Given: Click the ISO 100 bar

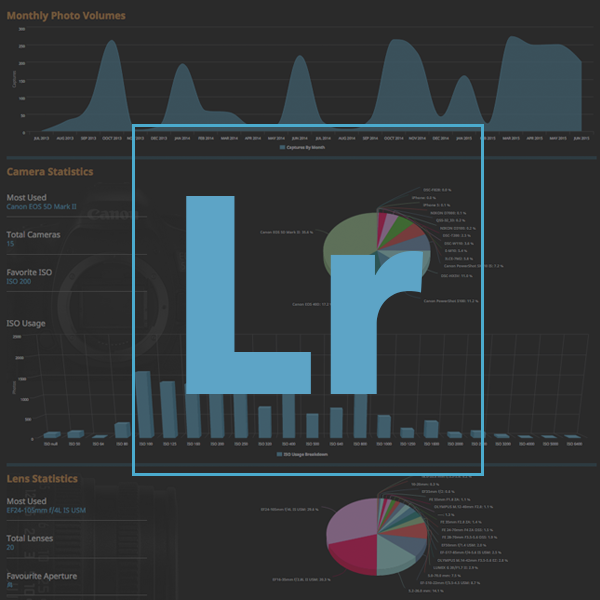Looking at the screenshot, I should click(145, 405).
